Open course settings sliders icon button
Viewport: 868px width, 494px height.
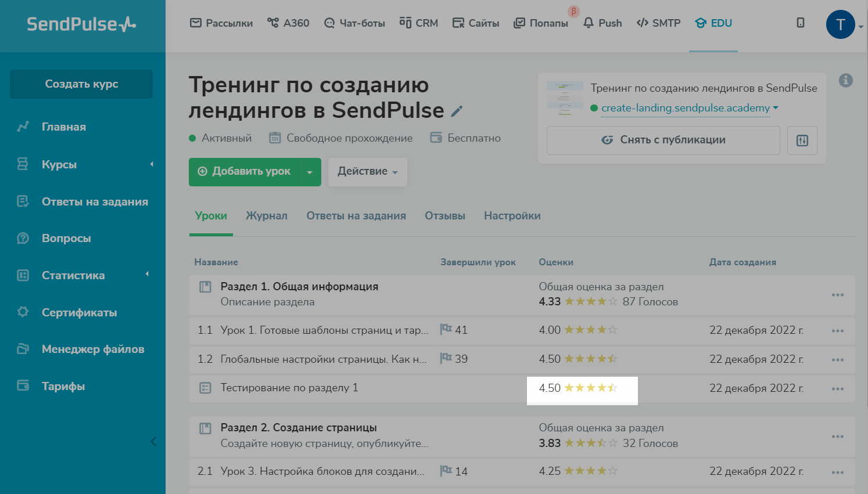[x=802, y=140]
